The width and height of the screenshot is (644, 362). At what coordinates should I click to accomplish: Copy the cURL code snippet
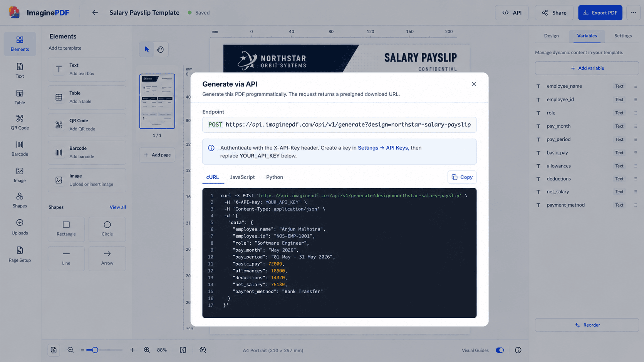[x=462, y=177]
